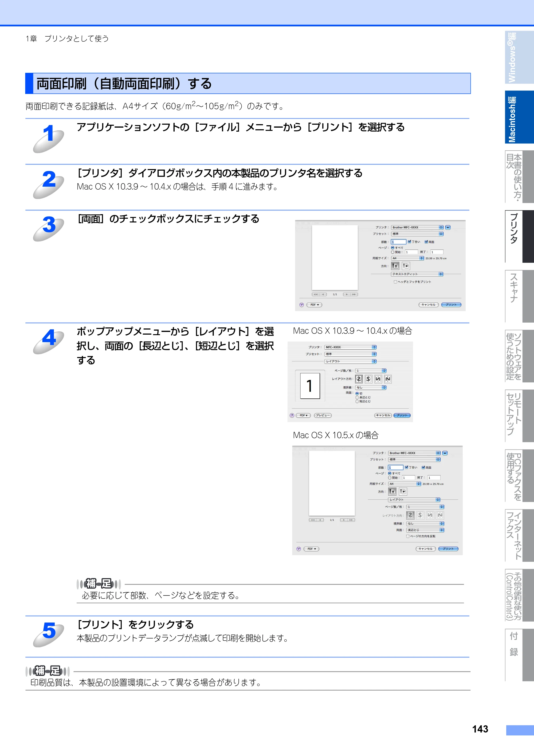Viewport: 534px width, 756px height.
Task: Select すべて pages radio in step 3 dialog
Action: tap(393, 248)
